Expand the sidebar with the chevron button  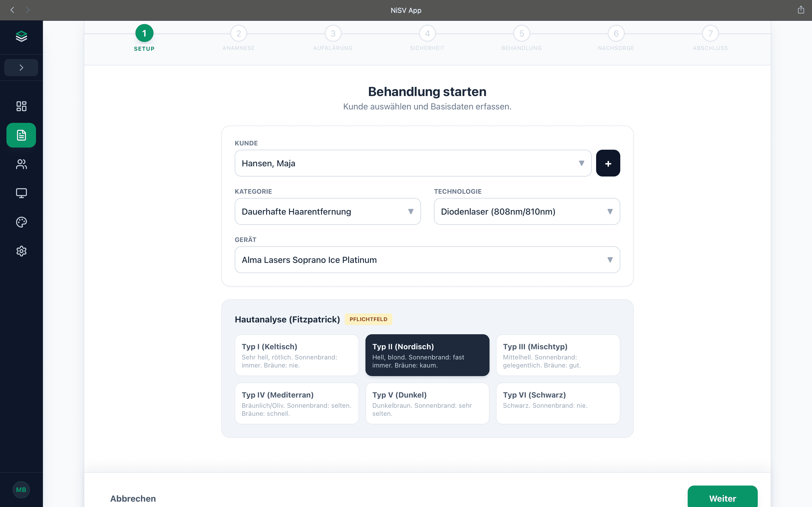click(x=21, y=68)
